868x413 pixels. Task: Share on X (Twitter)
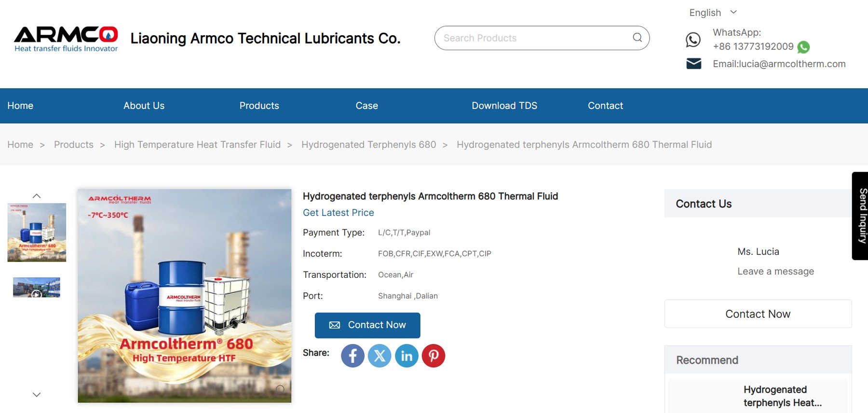[x=380, y=356]
